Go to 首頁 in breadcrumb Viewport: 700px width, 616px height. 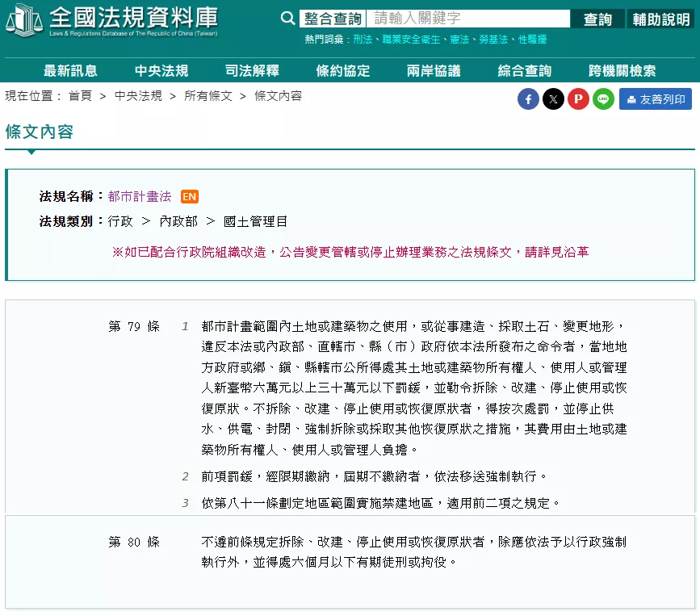tap(80, 96)
